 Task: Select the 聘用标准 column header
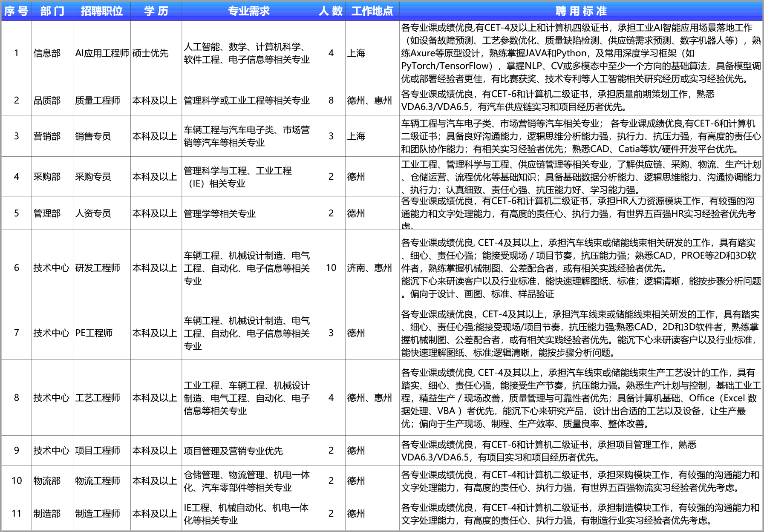click(581, 11)
